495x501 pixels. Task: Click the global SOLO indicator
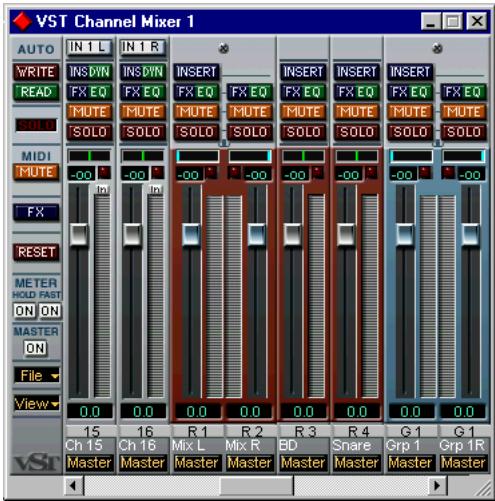(x=36, y=125)
